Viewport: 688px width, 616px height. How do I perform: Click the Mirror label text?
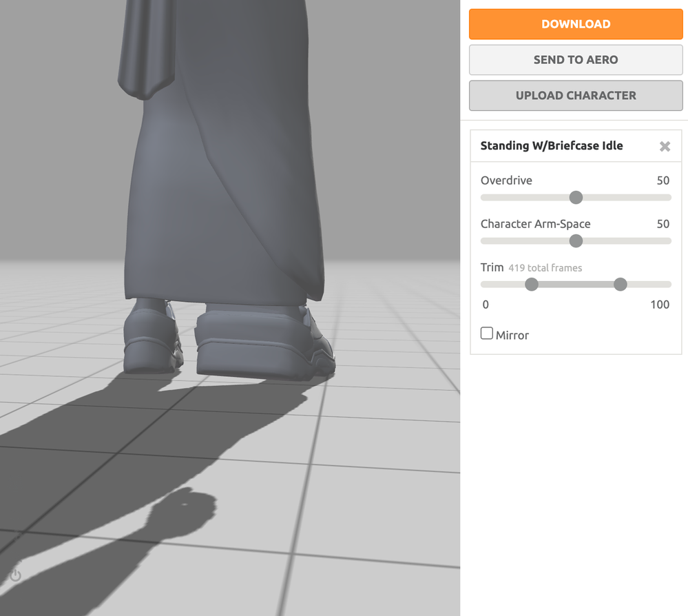click(x=512, y=336)
